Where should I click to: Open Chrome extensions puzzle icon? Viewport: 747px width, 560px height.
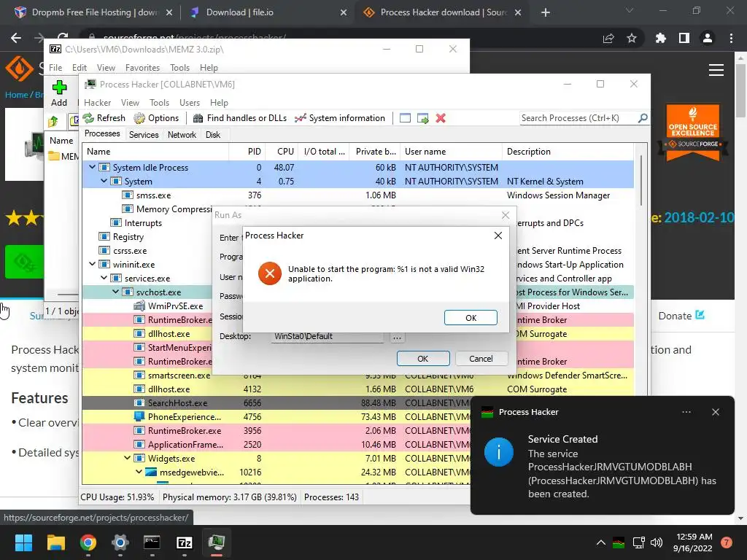(x=661, y=38)
